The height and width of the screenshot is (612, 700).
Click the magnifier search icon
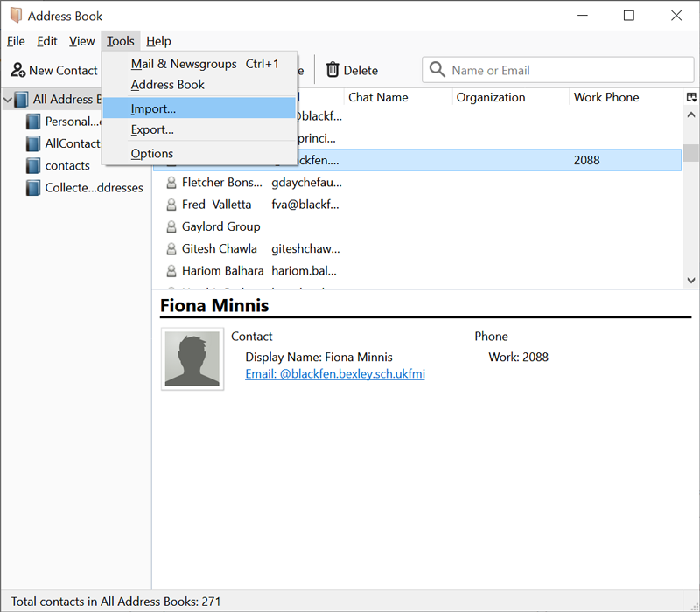pyautogui.click(x=437, y=70)
